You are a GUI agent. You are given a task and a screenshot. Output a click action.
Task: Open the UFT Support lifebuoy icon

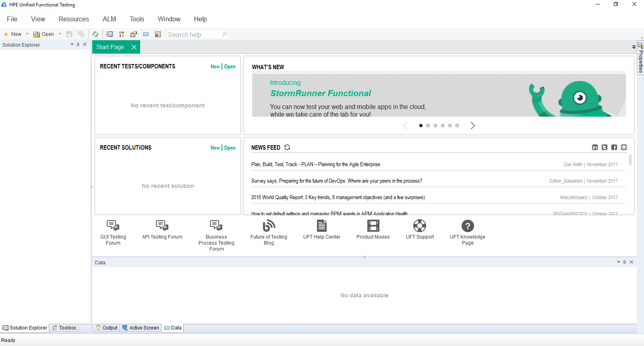coord(419,226)
